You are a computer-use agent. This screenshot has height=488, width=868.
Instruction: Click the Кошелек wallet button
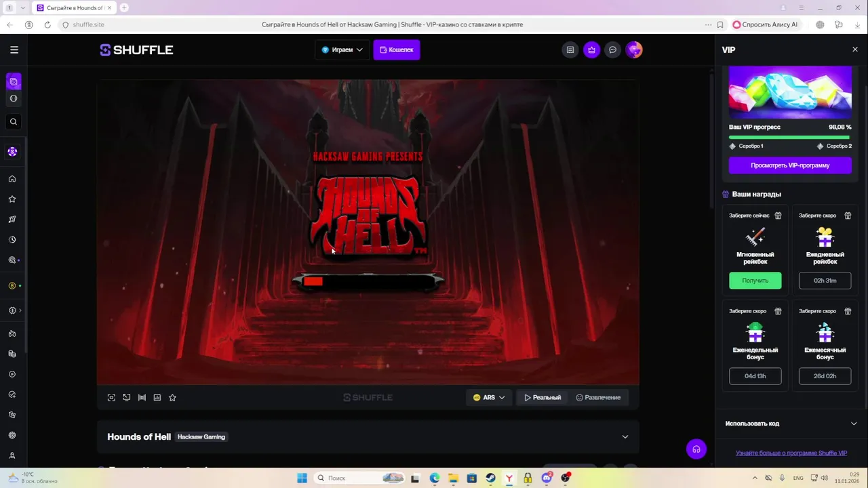397,49
